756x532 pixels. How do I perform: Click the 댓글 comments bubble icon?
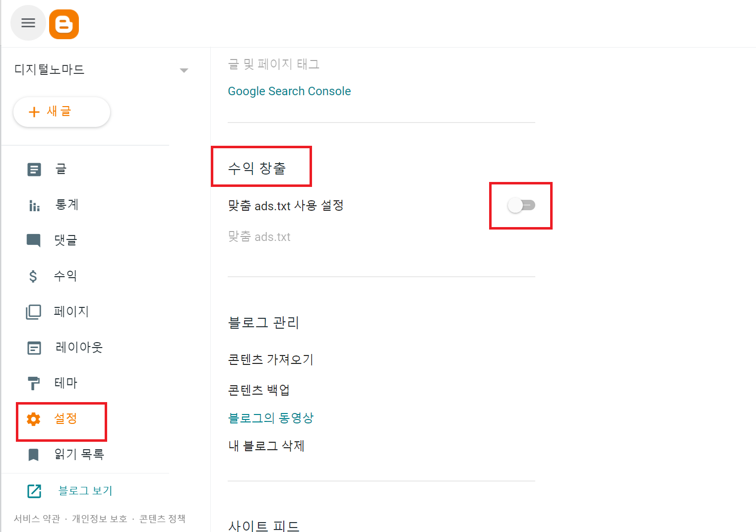[x=34, y=240]
